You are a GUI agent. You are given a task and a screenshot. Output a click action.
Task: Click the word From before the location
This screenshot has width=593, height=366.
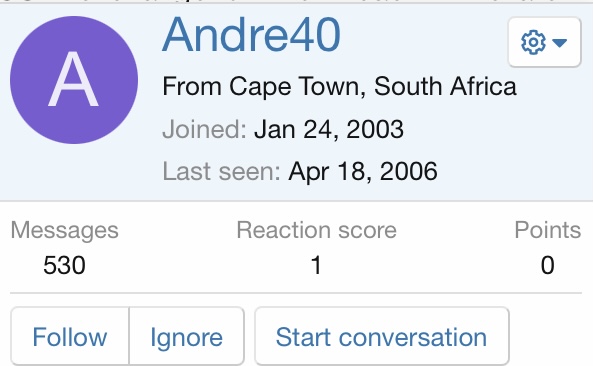pyautogui.click(x=192, y=86)
